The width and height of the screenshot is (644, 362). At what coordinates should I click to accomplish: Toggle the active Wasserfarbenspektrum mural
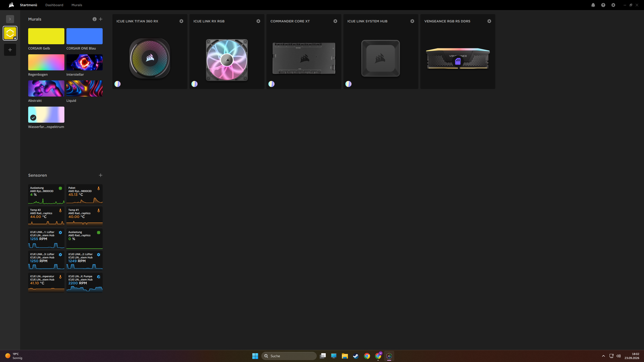[x=46, y=115]
